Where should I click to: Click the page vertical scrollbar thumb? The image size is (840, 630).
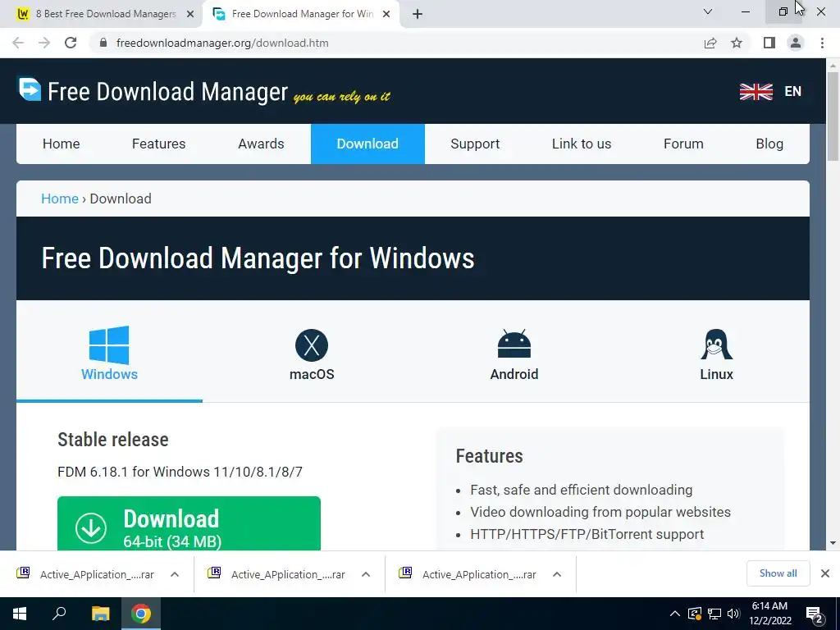click(x=833, y=116)
